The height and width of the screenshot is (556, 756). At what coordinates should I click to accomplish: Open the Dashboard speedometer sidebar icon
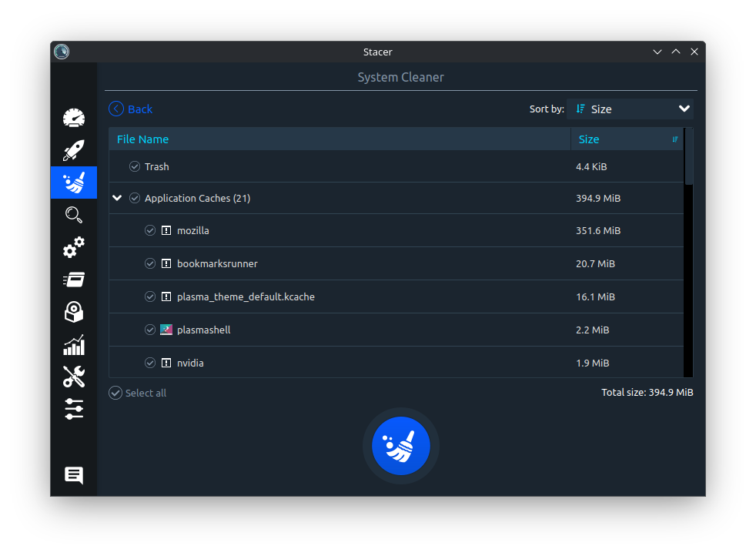(x=74, y=118)
